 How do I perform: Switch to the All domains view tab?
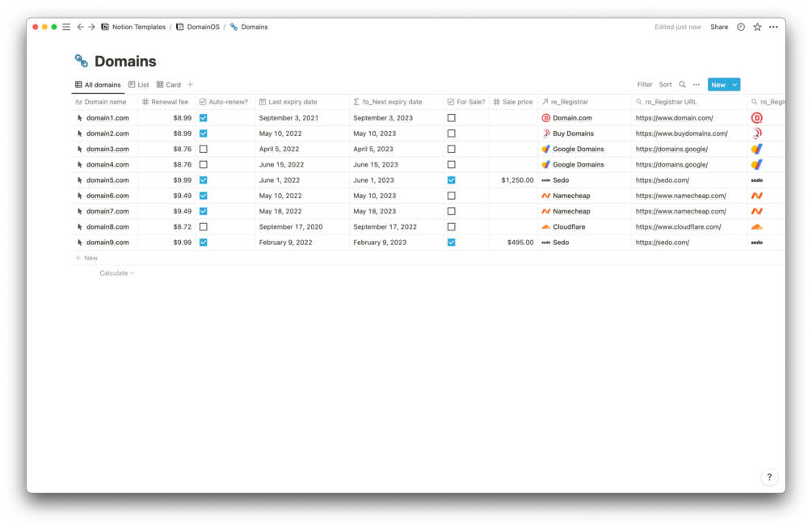pyautogui.click(x=98, y=84)
